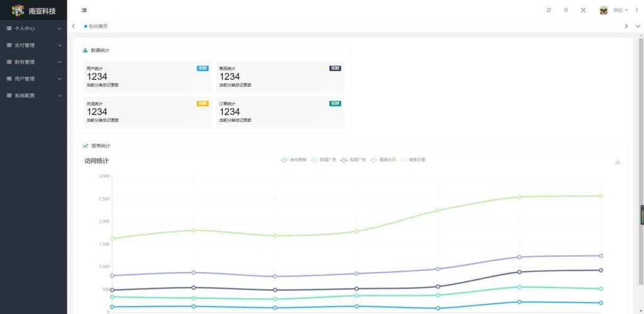Viewport: 644px width, 314px height.
Task: Click the yellow 实时 badge on 浏览统计
Action: coord(203,104)
